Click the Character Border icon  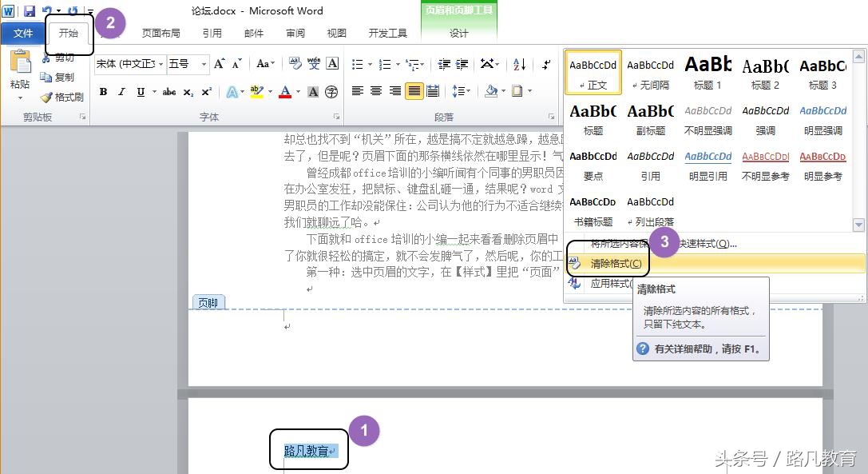point(332,62)
